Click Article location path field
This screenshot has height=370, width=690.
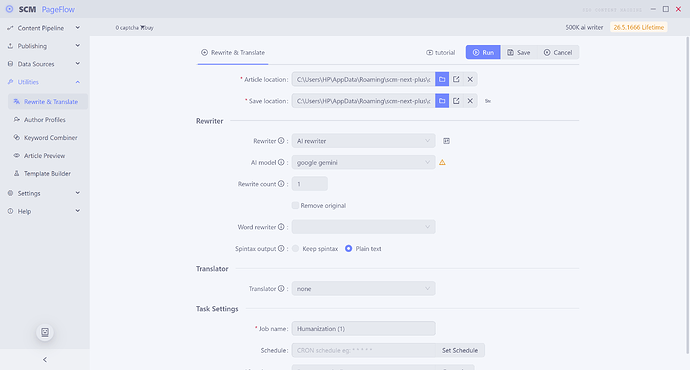tap(363, 79)
